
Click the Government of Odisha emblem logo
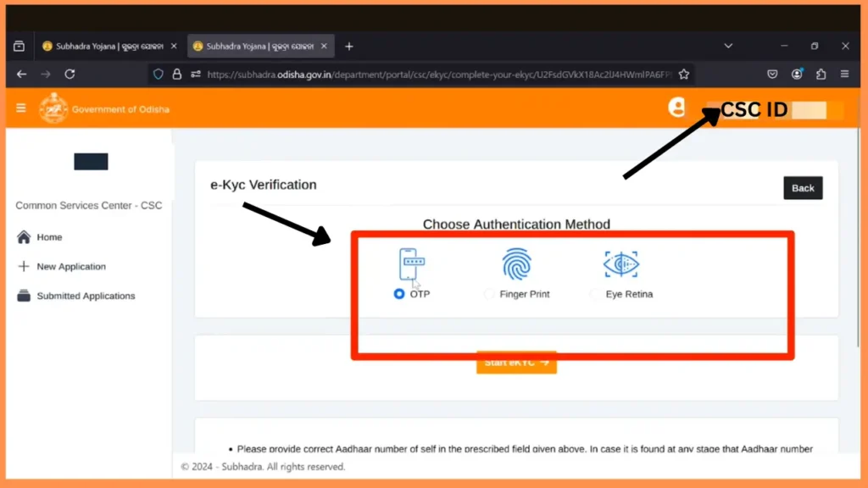pos(53,108)
